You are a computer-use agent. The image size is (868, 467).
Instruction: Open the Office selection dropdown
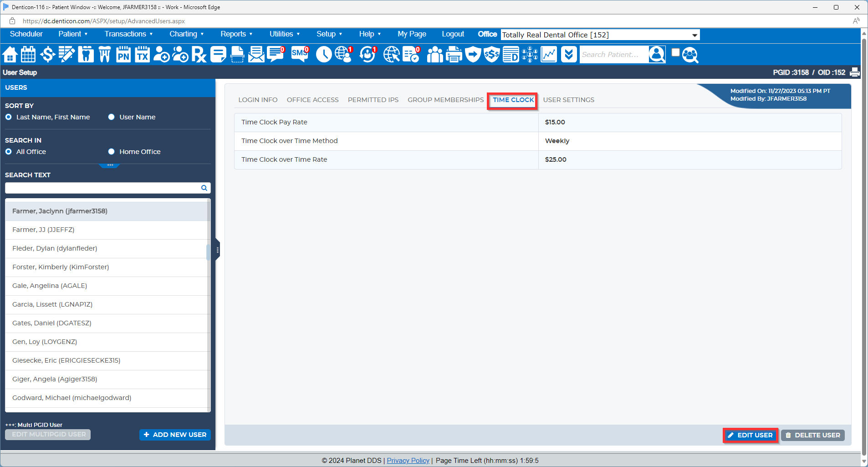tap(600, 35)
